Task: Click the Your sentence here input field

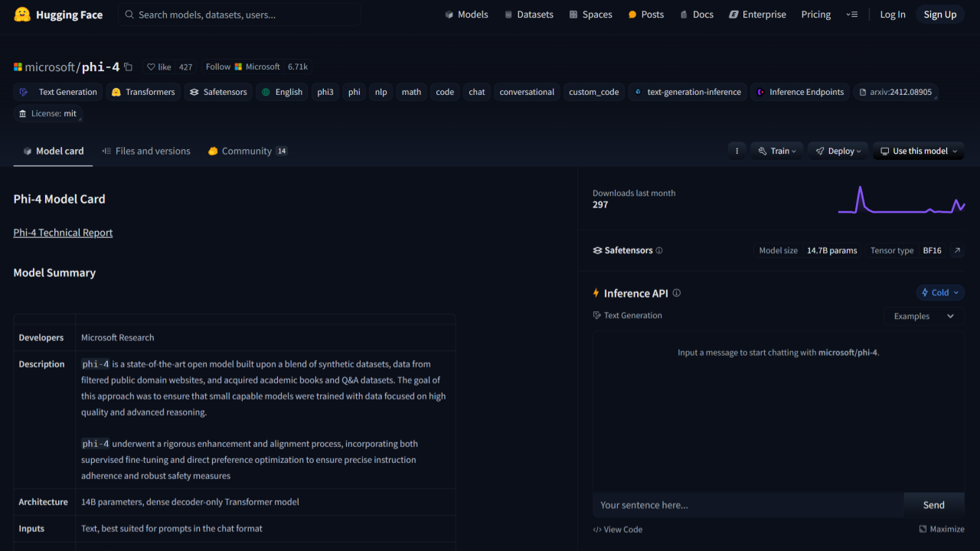Action: (x=747, y=505)
